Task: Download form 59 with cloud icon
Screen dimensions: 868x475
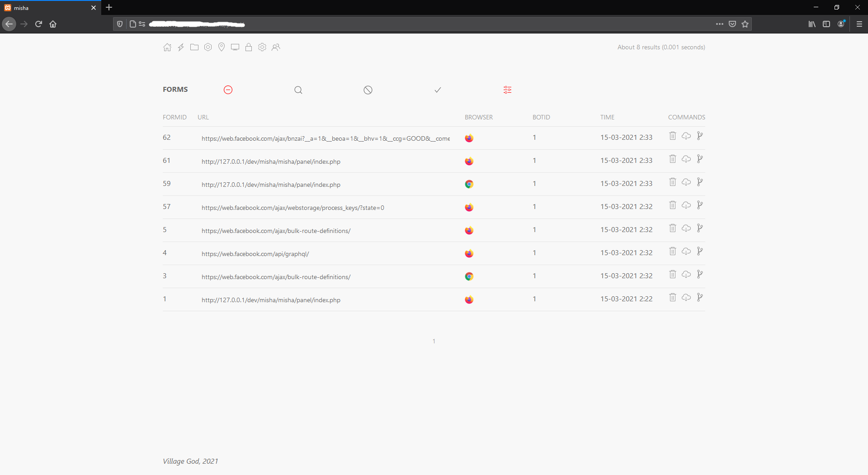Action: click(686, 182)
